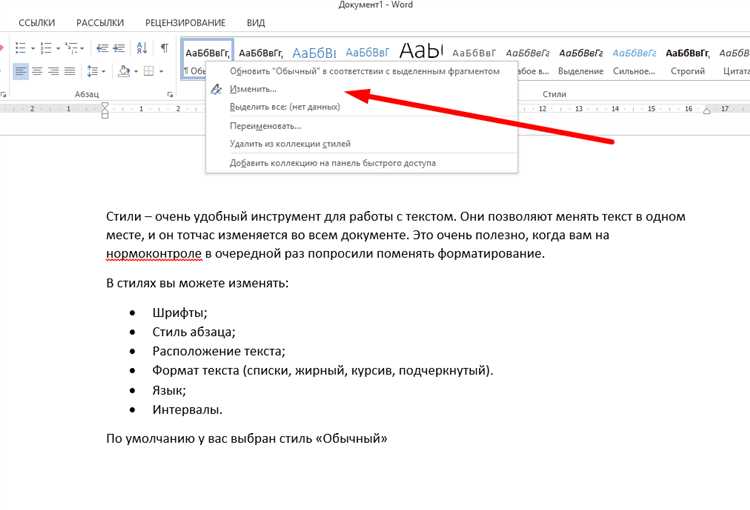Screen dimensions: 750x510
Task: Apply the Сильное... style
Action: 634,61
